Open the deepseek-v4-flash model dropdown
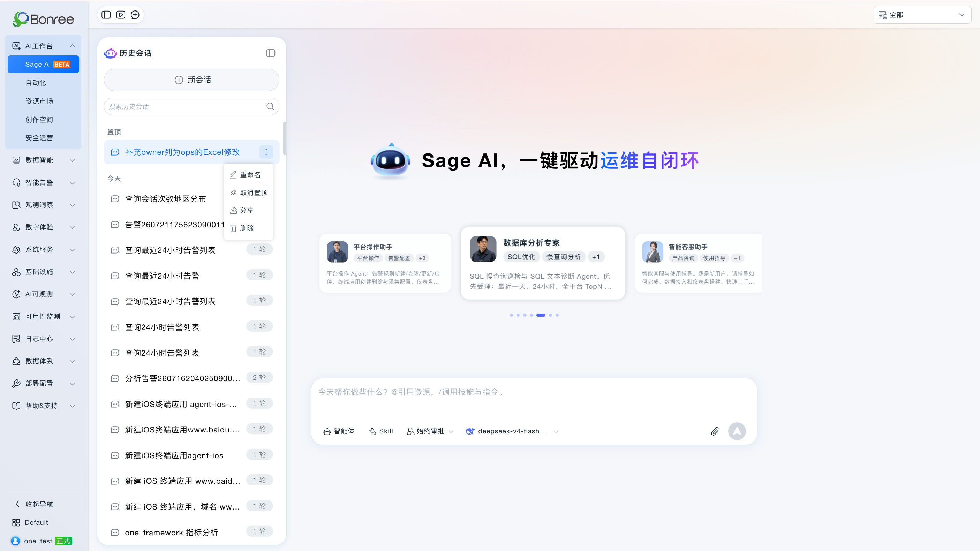980x551 pixels. point(512,431)
